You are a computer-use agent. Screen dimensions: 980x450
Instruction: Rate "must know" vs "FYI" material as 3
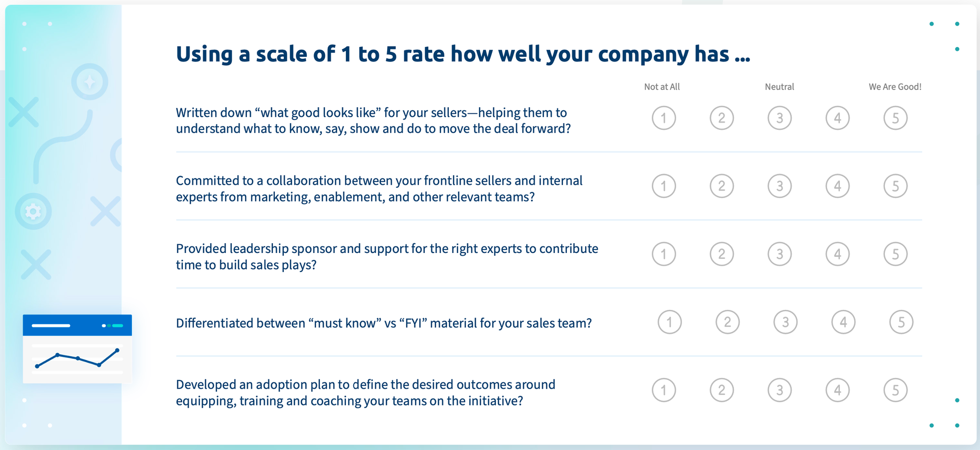[785, 322]
